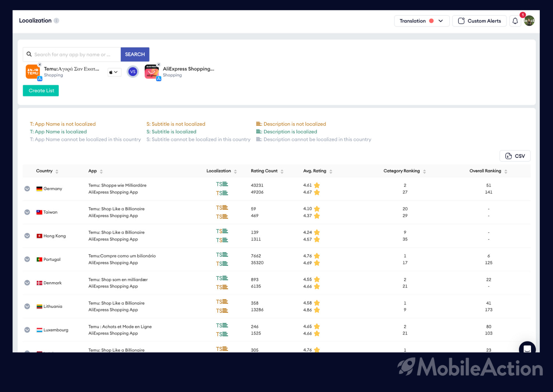Download table via CSV button
Screen dimensions: 553x392
(x=515, y=156)
